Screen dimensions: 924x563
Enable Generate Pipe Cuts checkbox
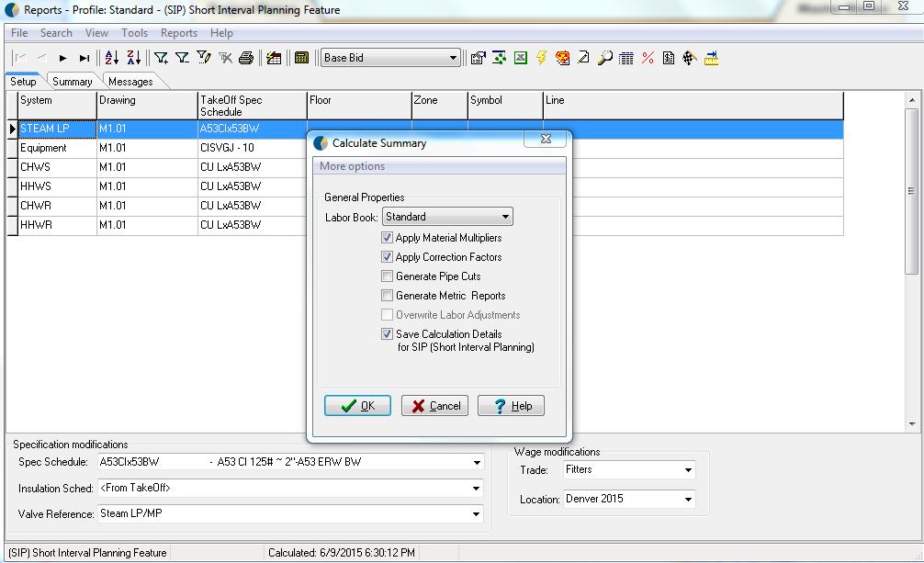pos(388,276)
